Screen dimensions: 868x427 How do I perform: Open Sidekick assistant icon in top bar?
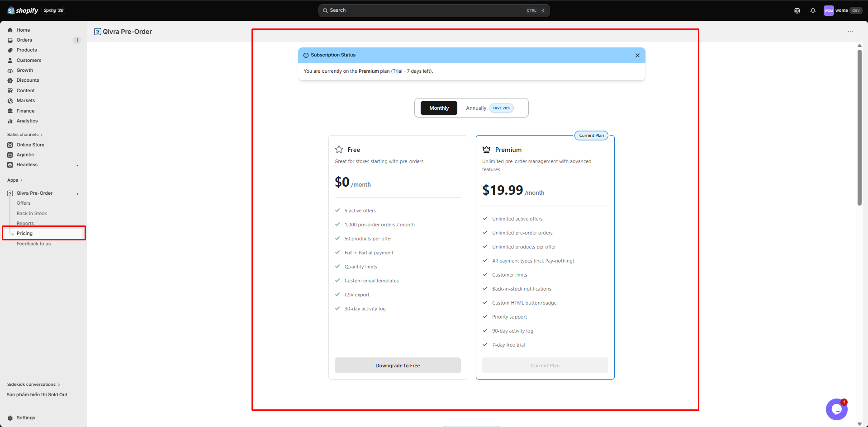797,10
